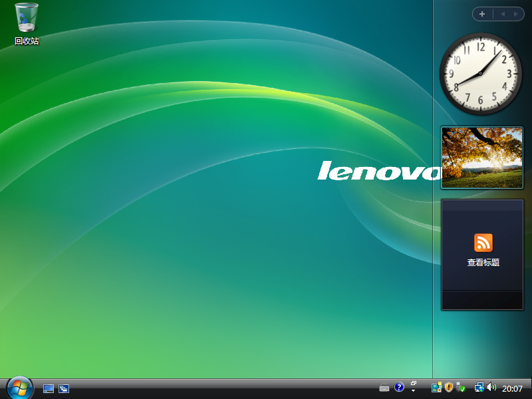
Task: Click the 20:07 taskbar clock
Action: pyautogui.click(x=512, y=388)
